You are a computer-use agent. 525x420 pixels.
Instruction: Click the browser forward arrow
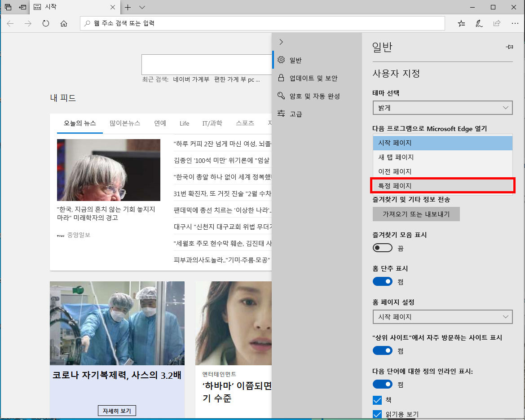pyautogui.click(x=28, y=23)
